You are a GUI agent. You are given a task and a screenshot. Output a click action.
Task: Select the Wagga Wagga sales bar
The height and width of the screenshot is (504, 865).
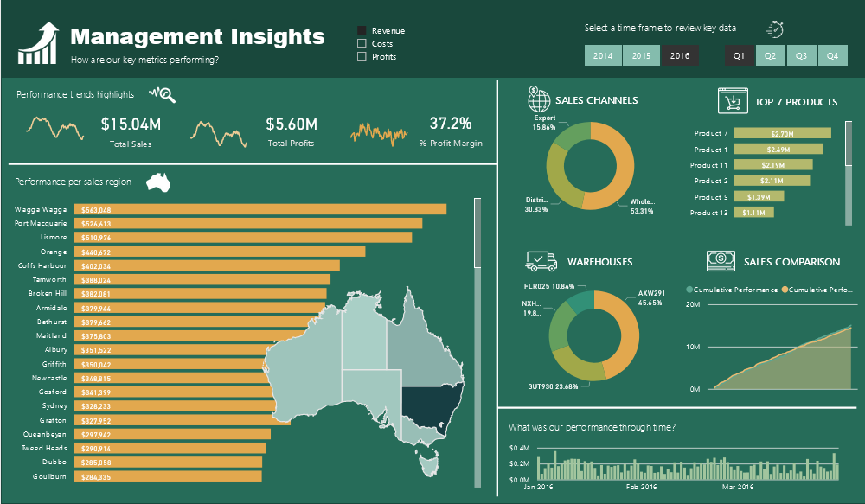coord(259,209)
